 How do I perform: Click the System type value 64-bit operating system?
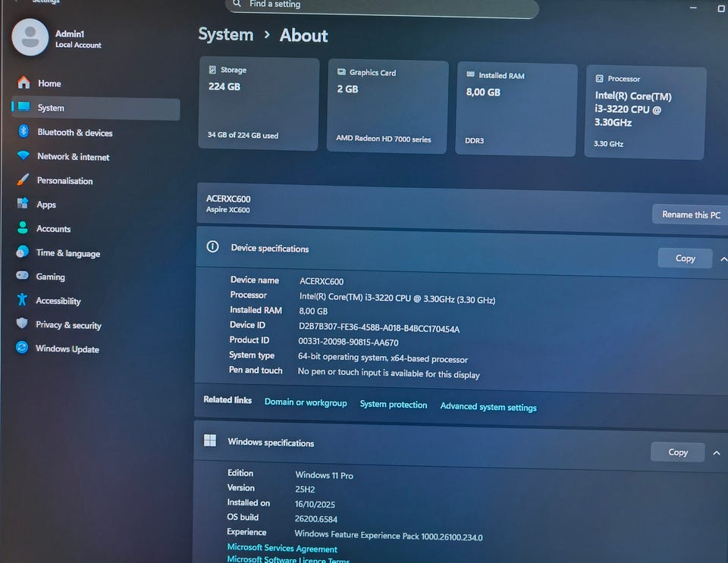[x=382, y=358]
